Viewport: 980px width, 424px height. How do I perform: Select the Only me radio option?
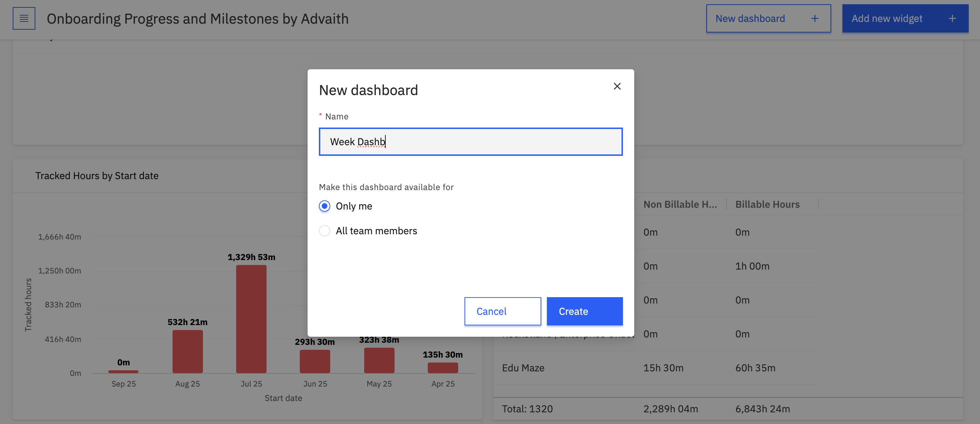point(324,206)
